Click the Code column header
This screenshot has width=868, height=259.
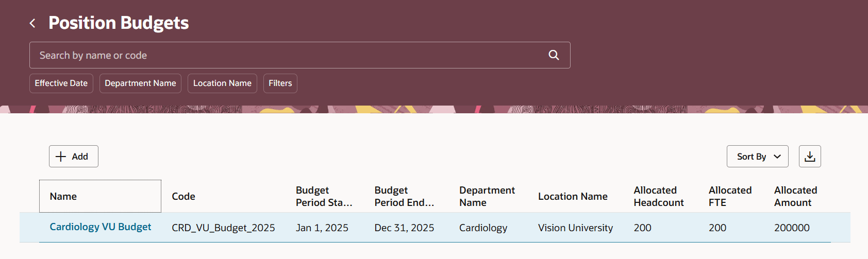pos(183,196)
